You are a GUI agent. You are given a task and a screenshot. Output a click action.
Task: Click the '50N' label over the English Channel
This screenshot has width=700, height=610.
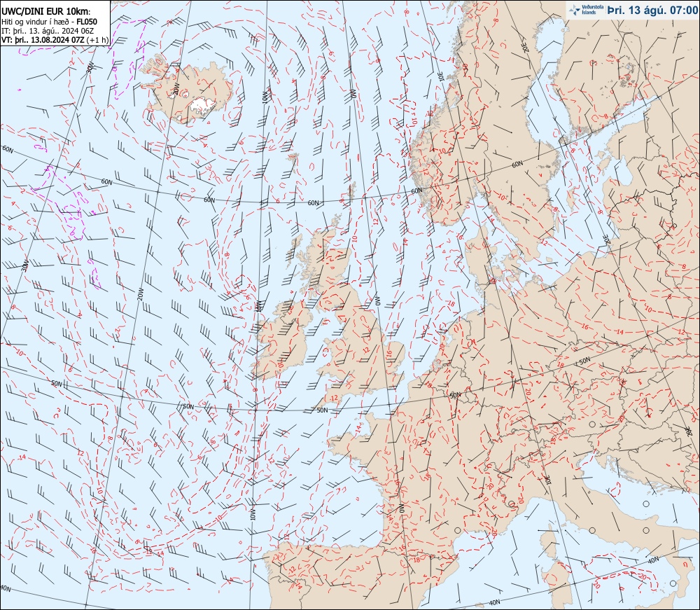tap(322, 410)
